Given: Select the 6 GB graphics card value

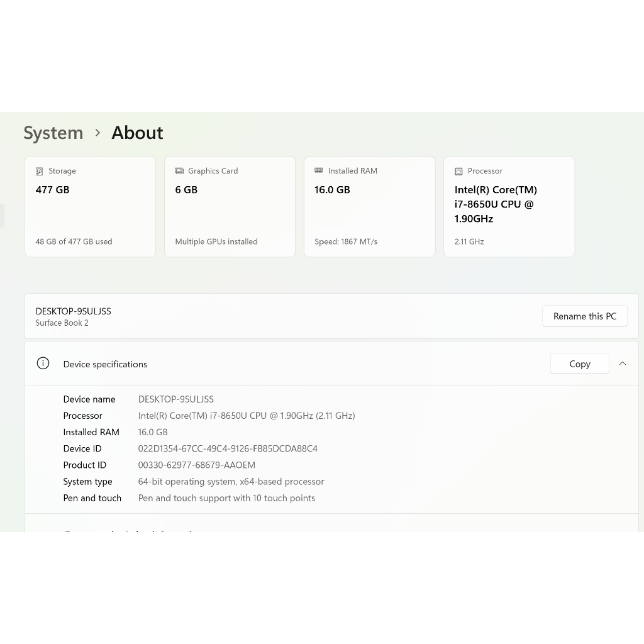Looking at the screenshot, I should click(186, 190).
